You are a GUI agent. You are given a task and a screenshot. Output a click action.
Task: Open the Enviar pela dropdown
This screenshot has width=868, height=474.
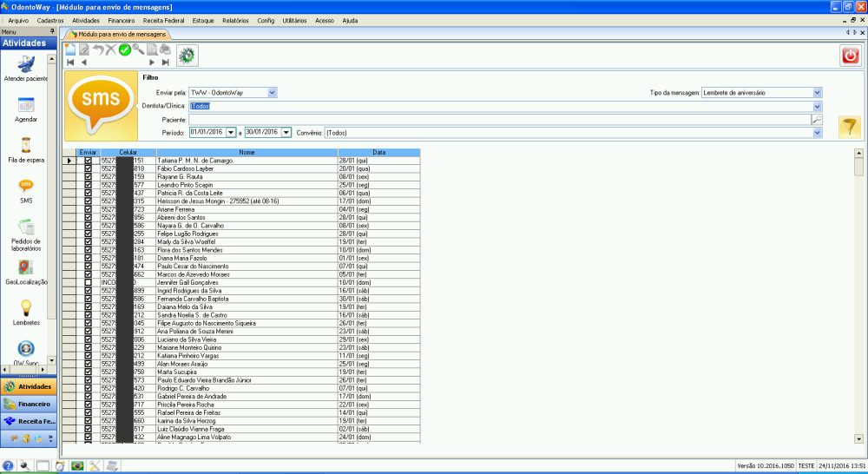click(272, 93)
